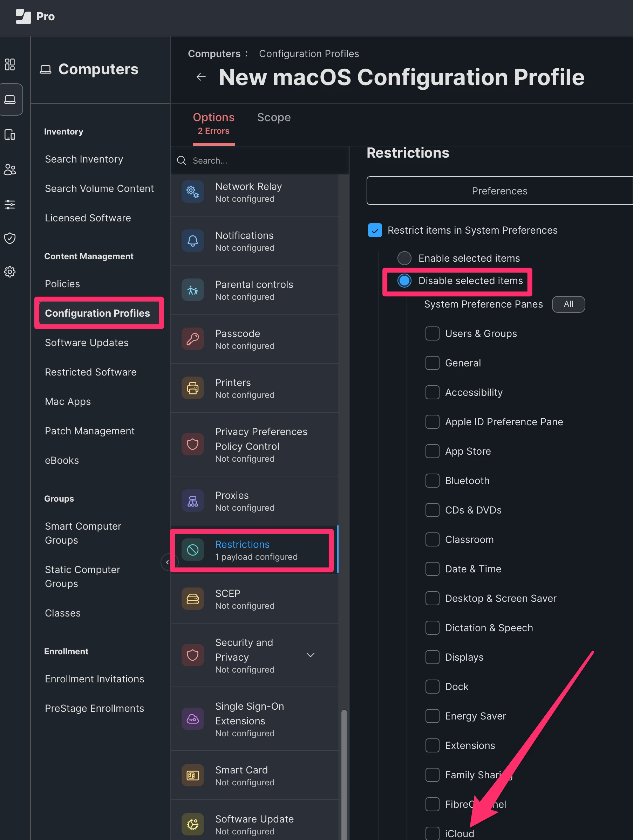Check the App Store checkbox

tap(433, 451)
